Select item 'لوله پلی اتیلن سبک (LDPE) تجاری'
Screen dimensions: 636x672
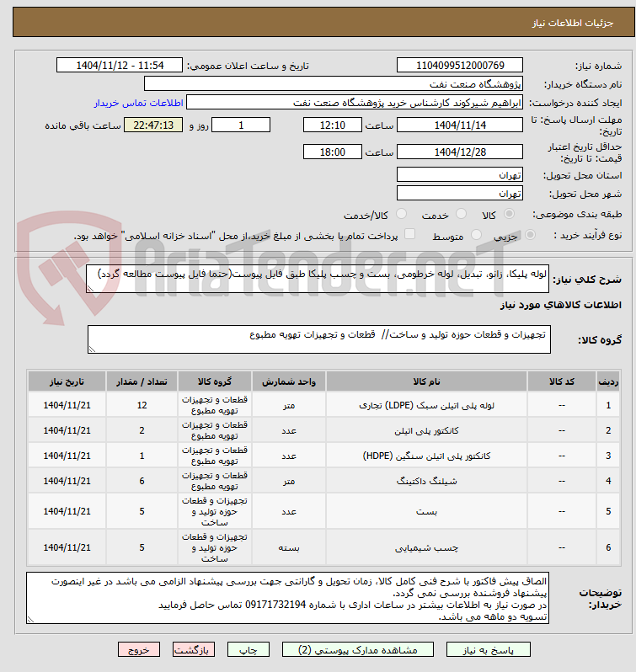(x=426, y=405)
